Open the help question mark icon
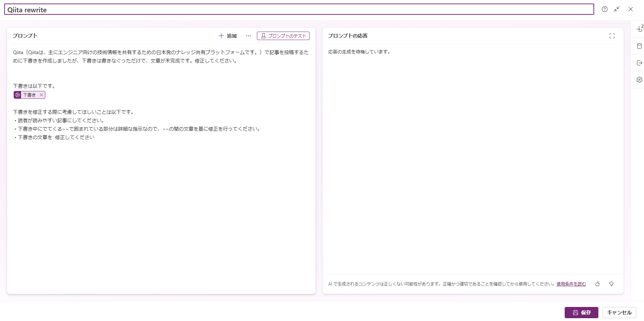This screenshot has width=644, height=321. click(x=604, y=9)
